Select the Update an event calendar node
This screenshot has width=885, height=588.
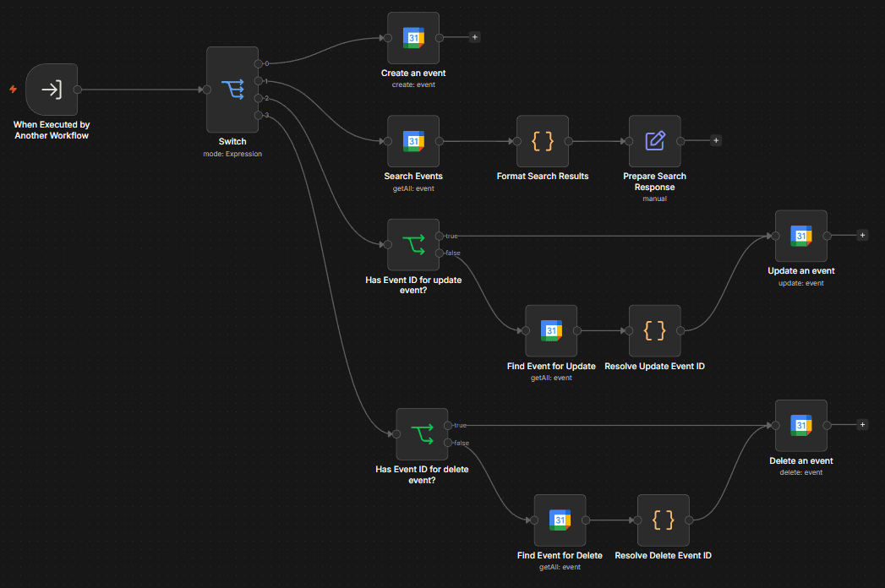(x=801, y=236)
